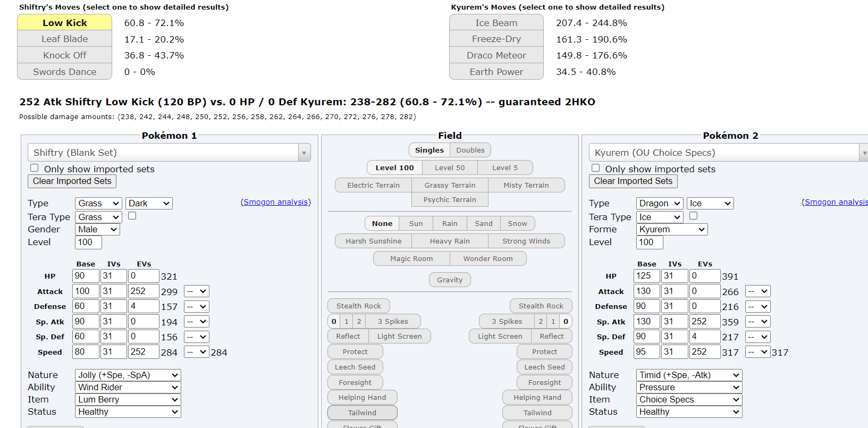This screenshot has height=428, width=868.
Task: Open Shiftry's Lum Berry item dropdown
Action: (128, 399)
